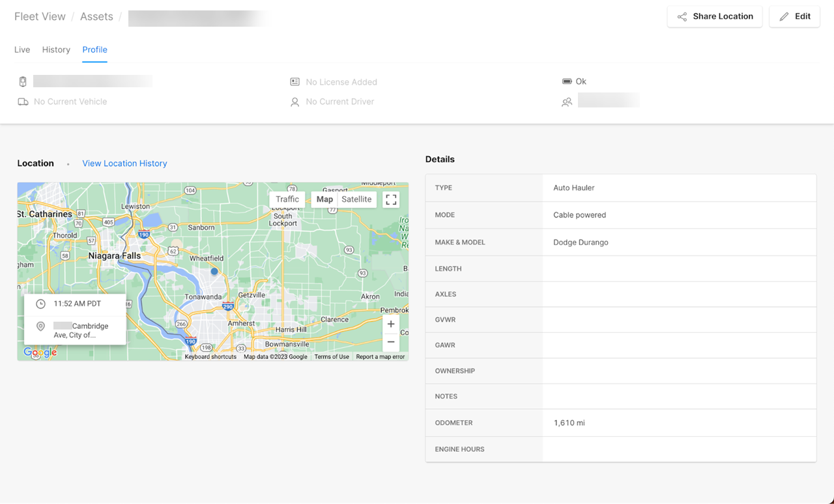Screen dimensions: 834x504
Task: Switch to the History tab
Action: pos(56,49)
